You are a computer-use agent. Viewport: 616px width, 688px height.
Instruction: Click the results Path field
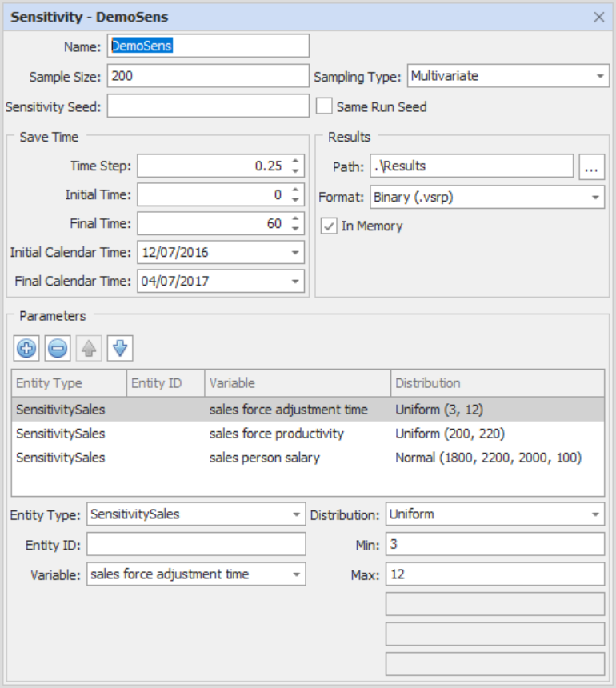(x=472, y=166)
